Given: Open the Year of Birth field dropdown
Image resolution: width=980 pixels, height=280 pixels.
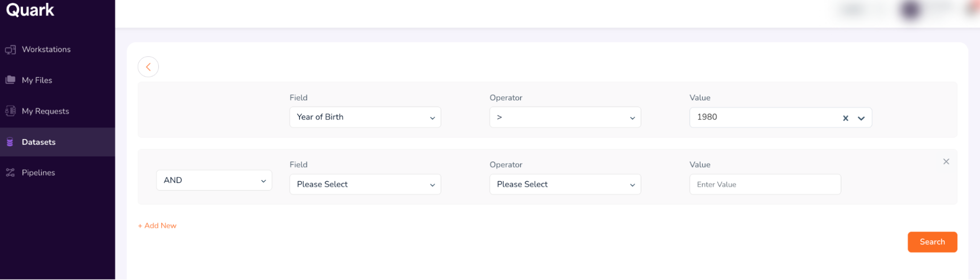Looking at the screenshot, I should 365,117.
